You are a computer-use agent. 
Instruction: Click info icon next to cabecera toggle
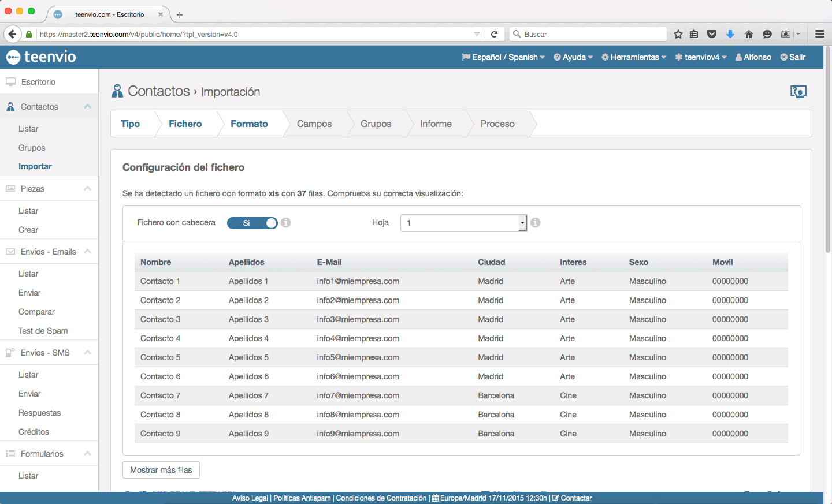coord(286,223)
